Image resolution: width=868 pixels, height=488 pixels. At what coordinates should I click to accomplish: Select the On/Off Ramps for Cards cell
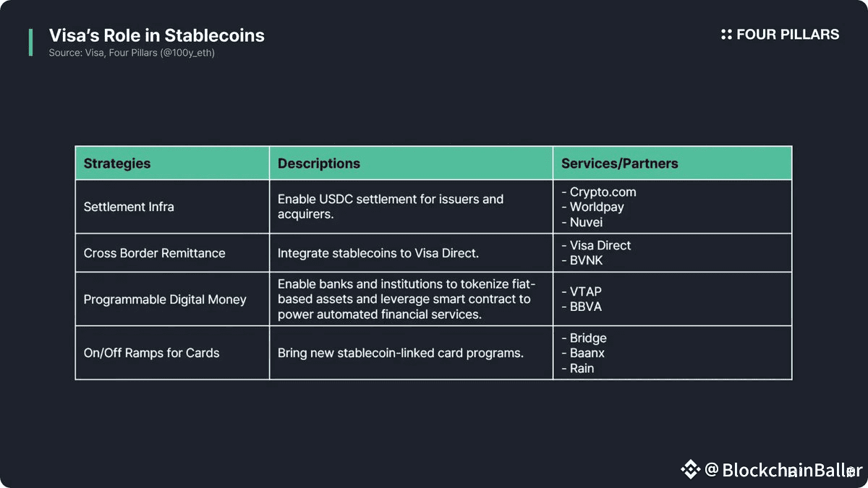click(151, 353)
